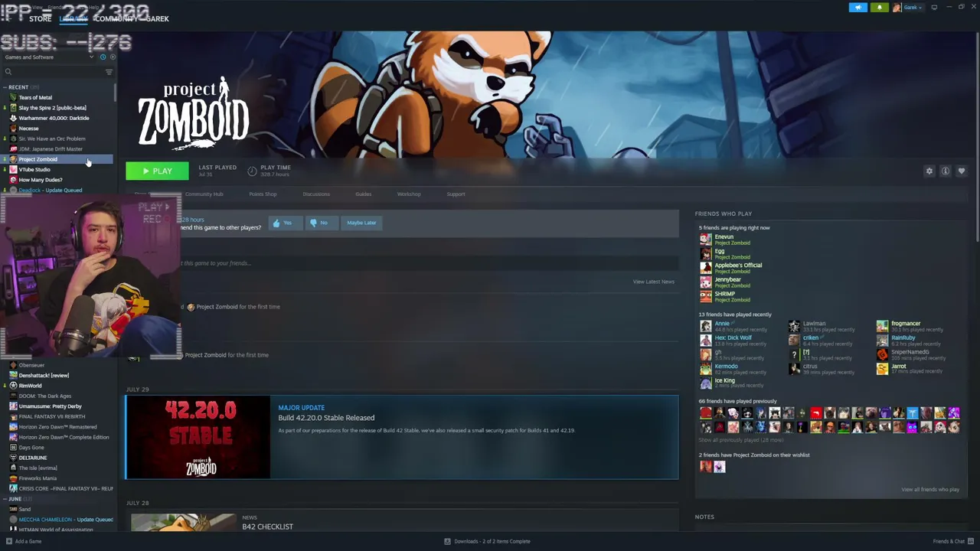This screenshot has width=980, height=551.
Task: Open the blue announcements megaphone icon
Action: click(x=857, y=8)
